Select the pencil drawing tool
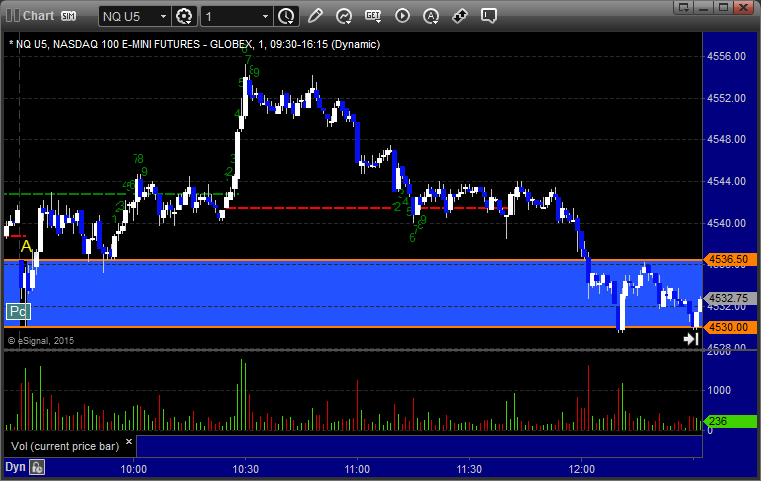The height and width of the screenshot is (481, 761). 315,16
